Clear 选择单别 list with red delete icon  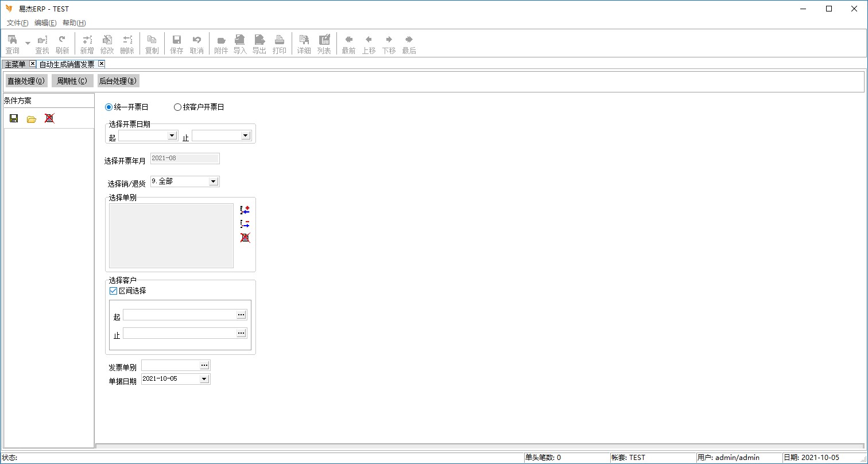click(x=245, y=238)
